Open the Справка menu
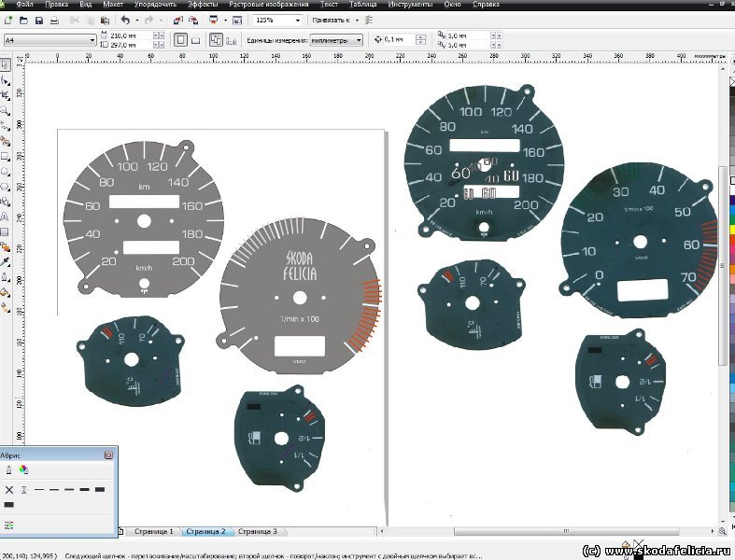Screen dimensions: 735x560 point(486,5)
